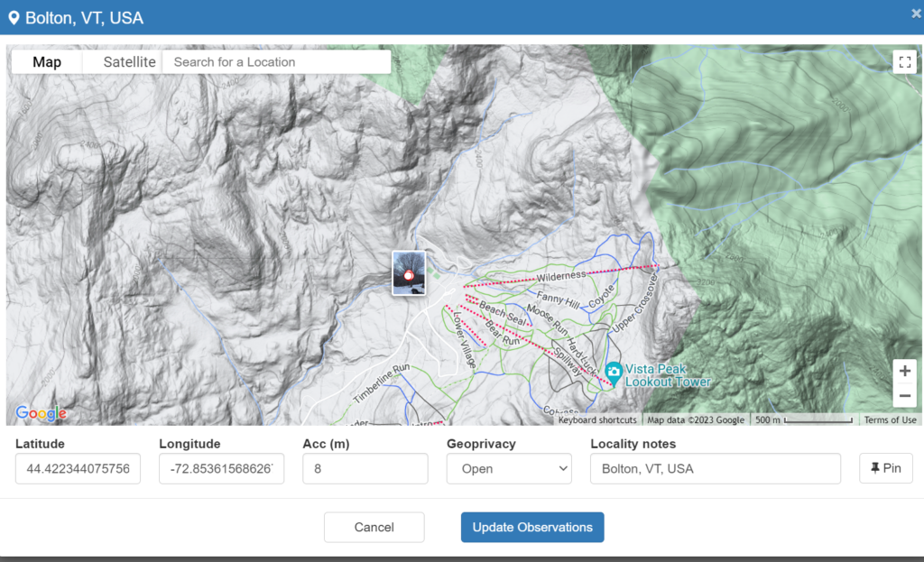Click the Pin location button
The height and width of the screenshot is (562, 924).
pos(885,468)
